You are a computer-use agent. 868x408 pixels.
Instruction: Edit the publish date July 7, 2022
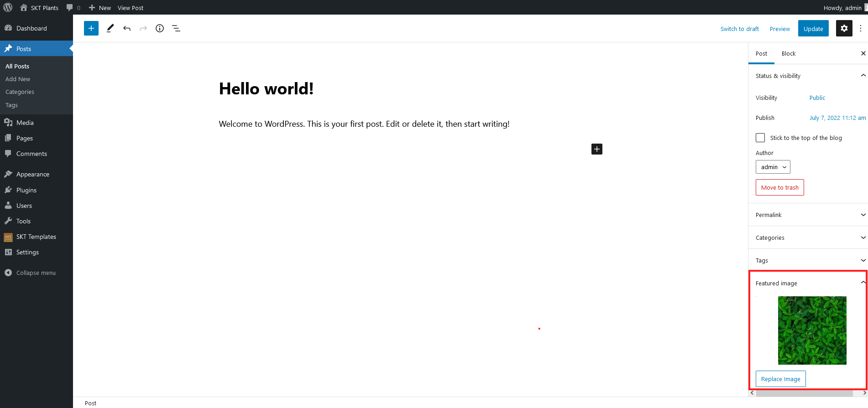click(x=837, y=118)
